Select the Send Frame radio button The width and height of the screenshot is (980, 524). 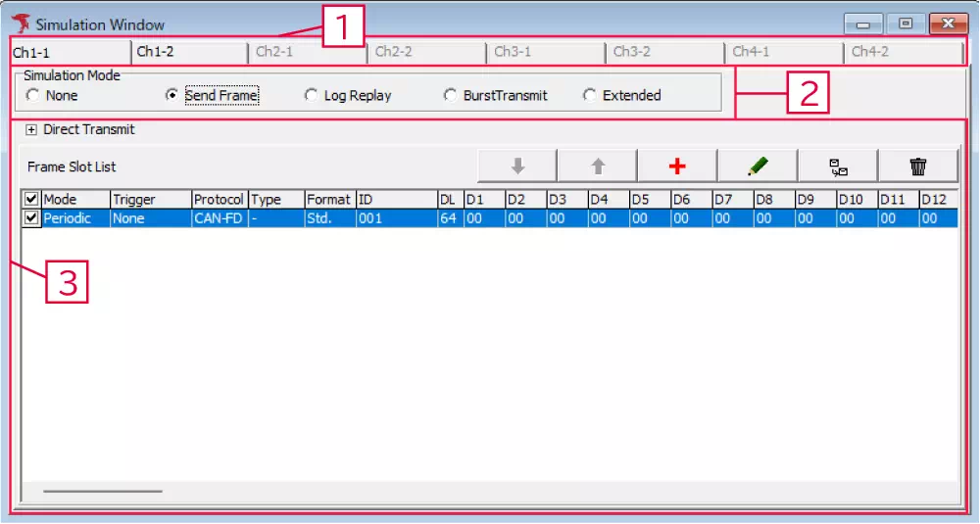(171, 96)
